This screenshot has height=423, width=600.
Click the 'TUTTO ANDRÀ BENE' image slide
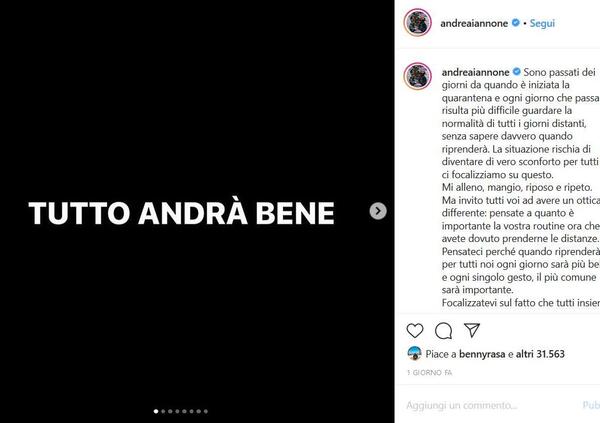pos(197,211)
